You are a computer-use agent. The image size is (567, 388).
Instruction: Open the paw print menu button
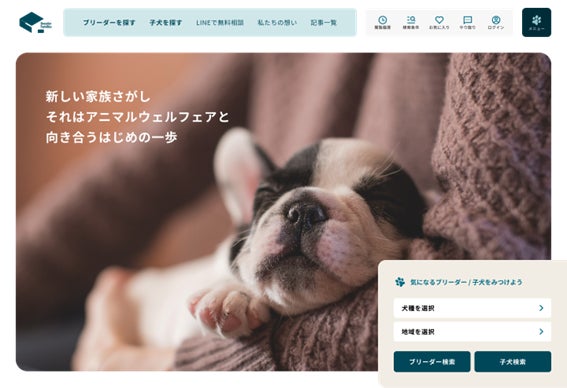(536, 22)
